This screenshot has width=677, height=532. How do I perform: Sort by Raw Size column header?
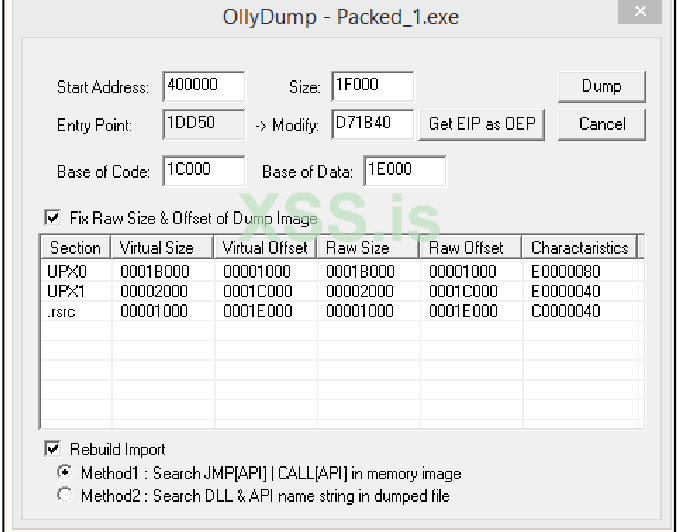(368, 248)
